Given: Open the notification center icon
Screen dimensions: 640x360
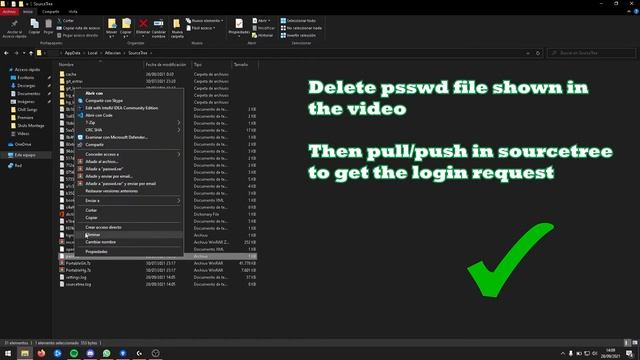Looking at the screenshot, I should [630, 353].
